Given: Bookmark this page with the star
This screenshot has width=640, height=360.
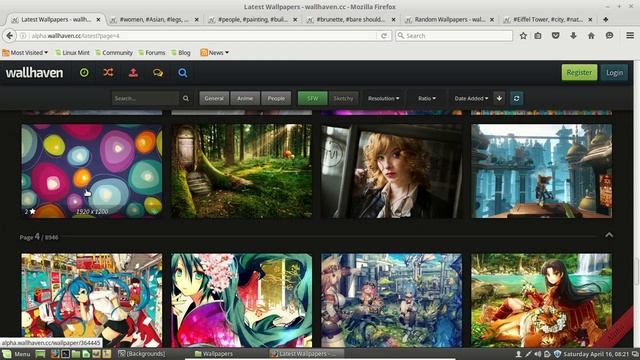Looking at the screenshot, I should [x=523, y=36].
